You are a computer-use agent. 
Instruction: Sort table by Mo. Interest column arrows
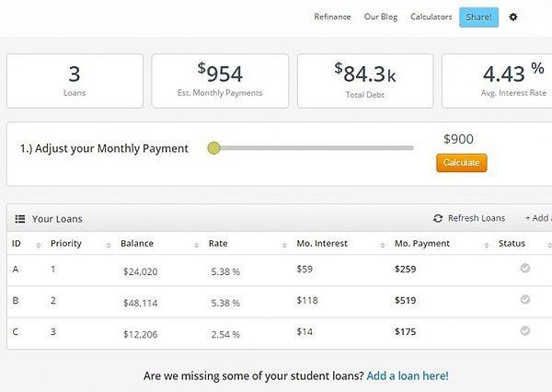[x=383, y=245]
